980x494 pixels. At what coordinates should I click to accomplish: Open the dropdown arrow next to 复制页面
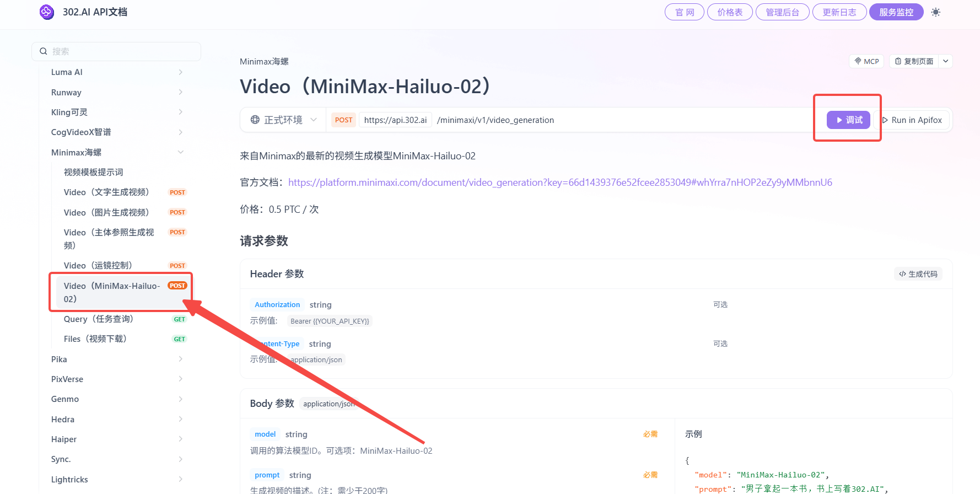(946, 61)
